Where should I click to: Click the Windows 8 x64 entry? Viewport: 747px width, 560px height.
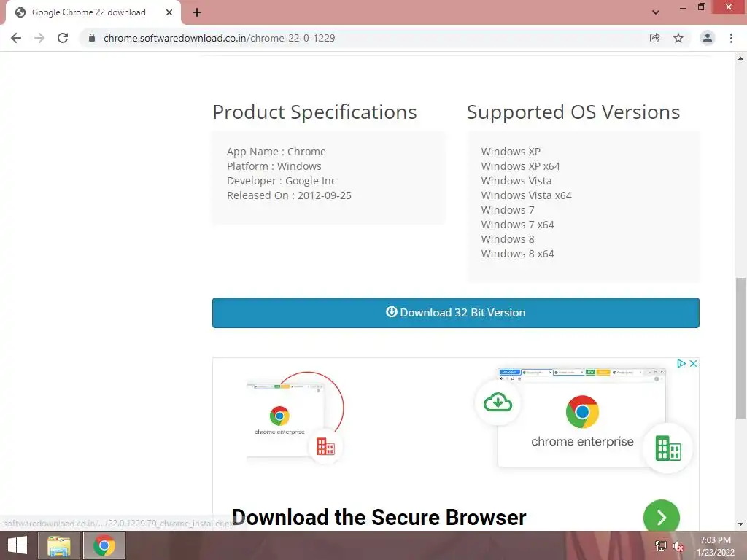pos(517,254)
